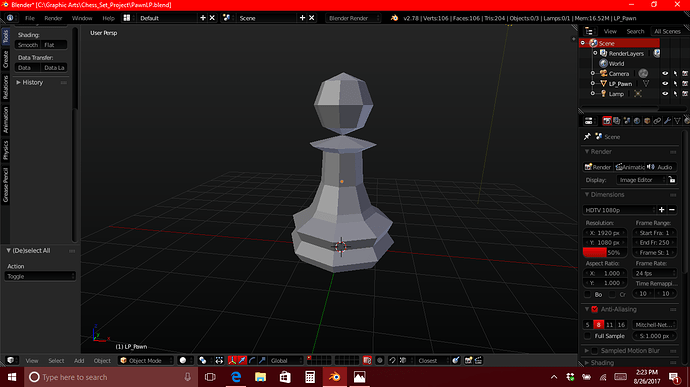Screen dimensions: 690x387
Task: Click the proportional editing circle icon
Action: [380, 361]
